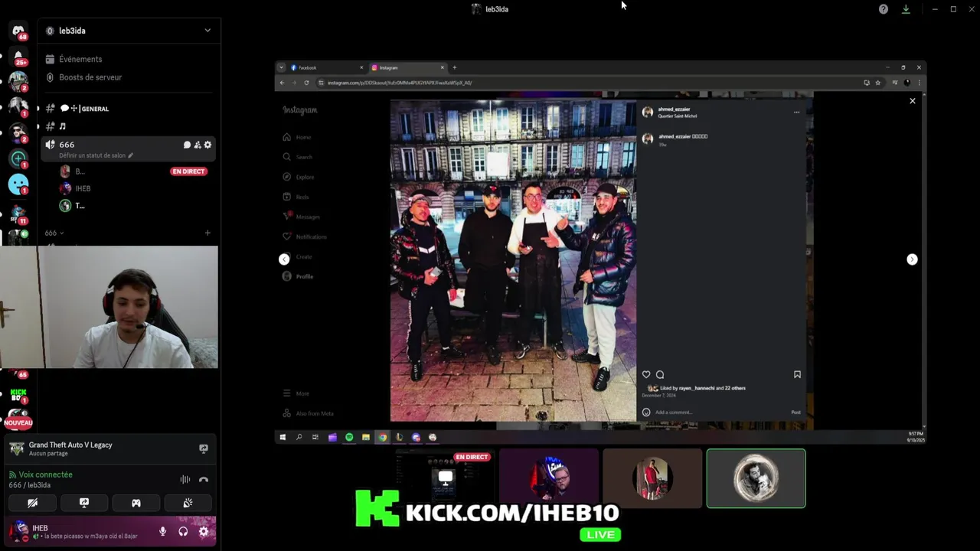Open the Instagram logo in sidebar
Image resolution: width=980 pixels, height=551 pixels.
[x=300, y=110]
